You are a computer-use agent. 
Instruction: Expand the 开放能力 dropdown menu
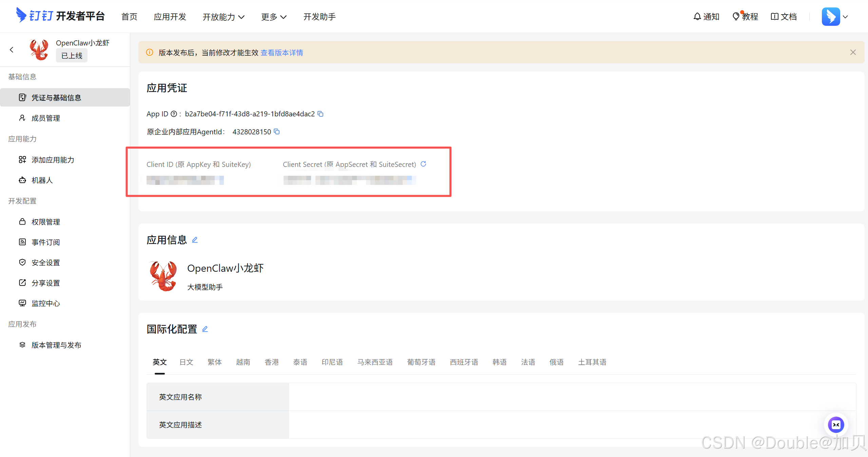(224, 17)
